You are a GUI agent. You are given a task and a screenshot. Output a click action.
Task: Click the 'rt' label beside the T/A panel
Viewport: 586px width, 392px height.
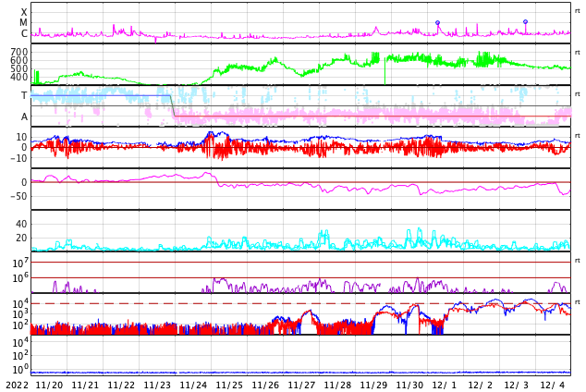[x=578, y=94]
